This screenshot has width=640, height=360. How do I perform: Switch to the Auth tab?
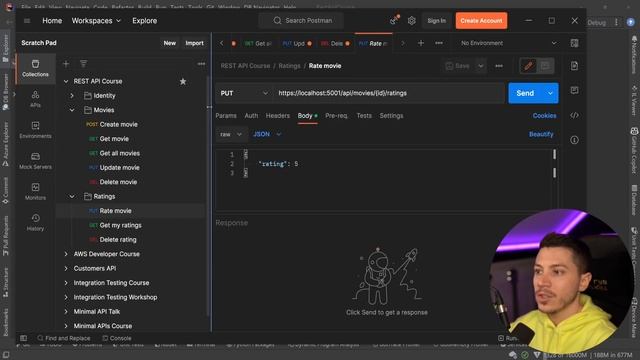pos(251,116)
